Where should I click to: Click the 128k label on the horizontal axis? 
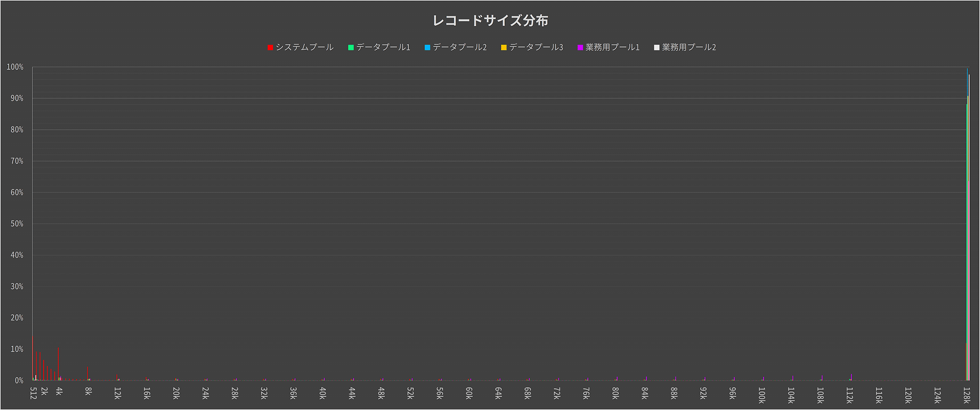pyautogui.click(x=967, y=395)
